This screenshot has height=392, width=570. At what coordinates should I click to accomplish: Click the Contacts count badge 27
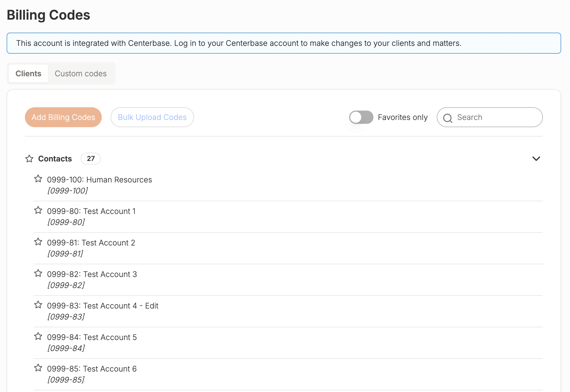point(91,159)
